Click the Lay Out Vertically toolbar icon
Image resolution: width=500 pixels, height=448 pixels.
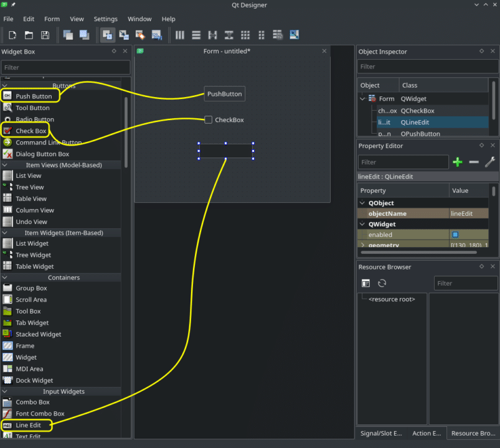[x=196, y=35]
